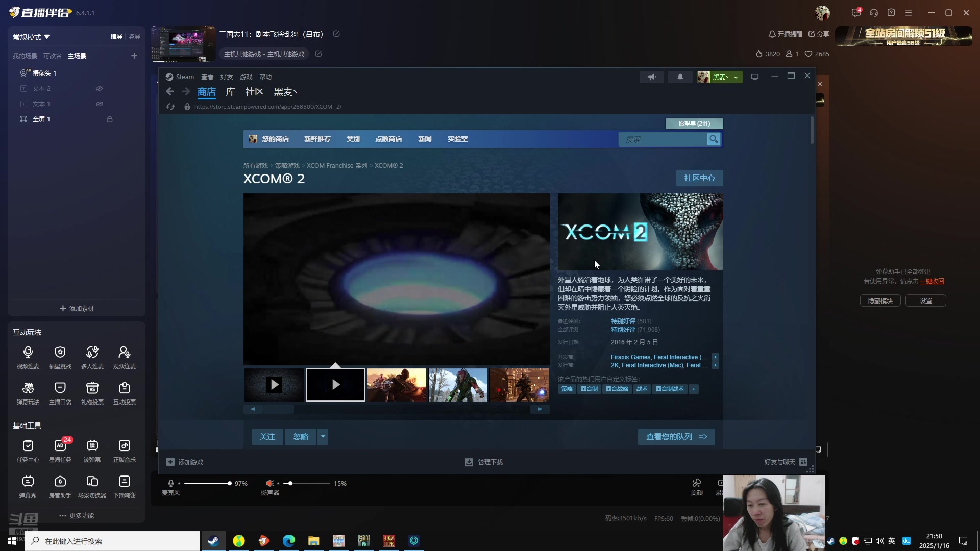Switch to Steam 库 library tab
Screen dimensions: 980x551
click(231, 92)
